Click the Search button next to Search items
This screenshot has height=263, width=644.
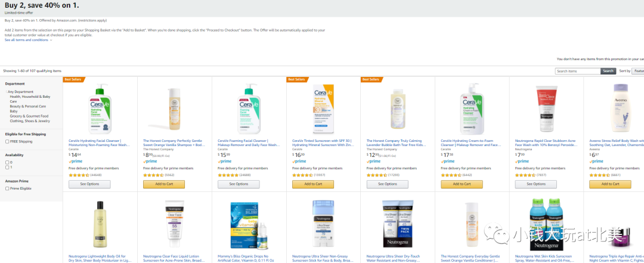pyautogui.click(x=608, y=71)
